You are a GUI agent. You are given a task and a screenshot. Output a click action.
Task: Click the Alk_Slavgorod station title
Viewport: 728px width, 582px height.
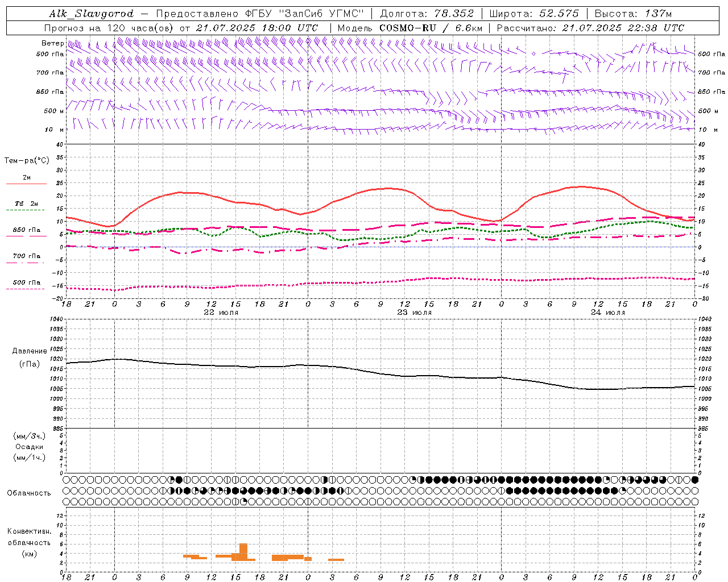click(x=91, y=14)
